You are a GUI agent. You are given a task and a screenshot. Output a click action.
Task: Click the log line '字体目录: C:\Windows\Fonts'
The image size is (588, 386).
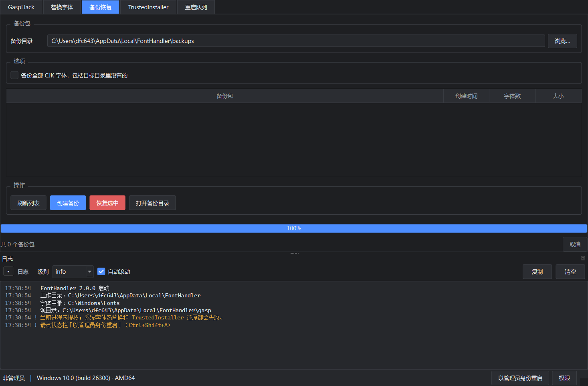(x=80, y=303)
